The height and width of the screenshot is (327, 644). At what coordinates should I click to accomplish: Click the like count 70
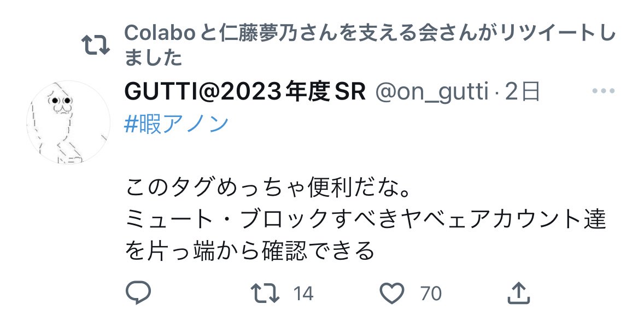[431, 294]
